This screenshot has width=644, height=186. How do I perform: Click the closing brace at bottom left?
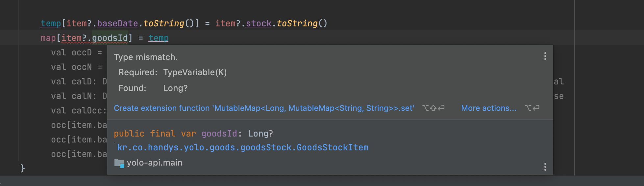coord(22,168)
